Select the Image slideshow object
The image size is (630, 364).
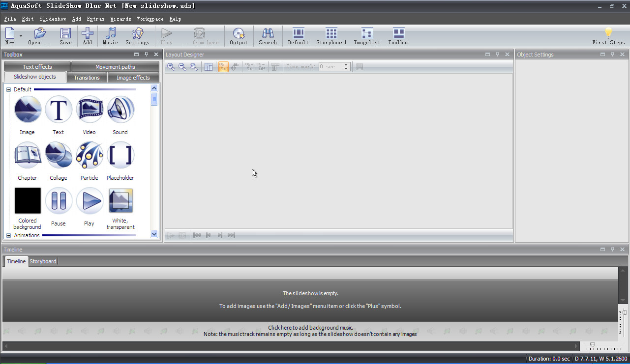coord(28,109)
